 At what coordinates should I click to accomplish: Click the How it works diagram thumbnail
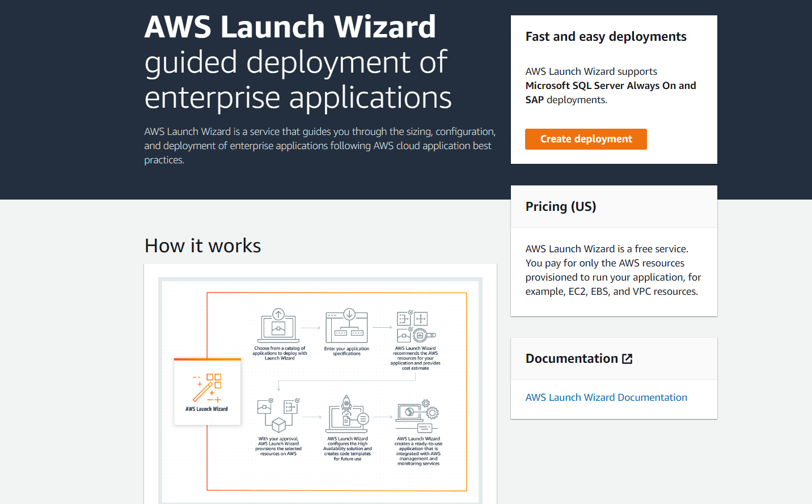click(x=320, y=391)
